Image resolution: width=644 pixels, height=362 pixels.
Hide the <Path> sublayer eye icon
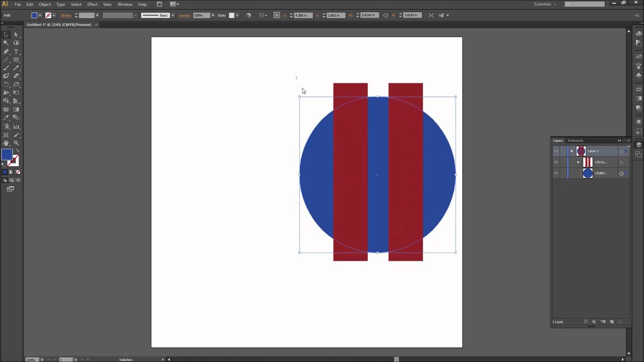tap(556, 173)
